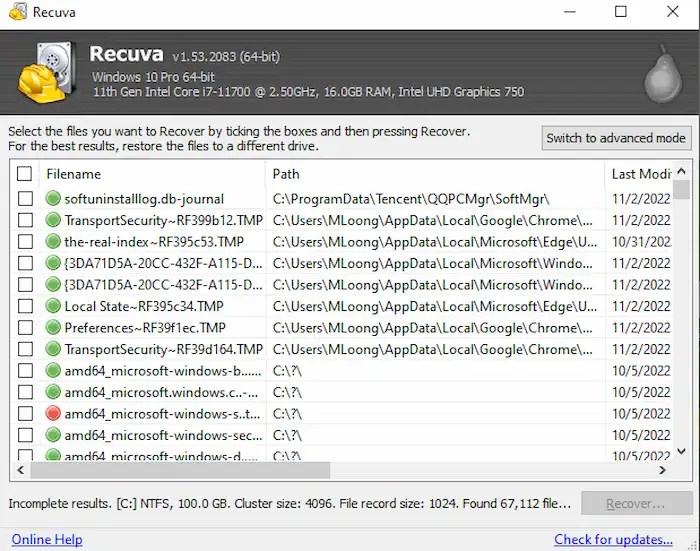Maximize the Recuva window

[621, 12]
